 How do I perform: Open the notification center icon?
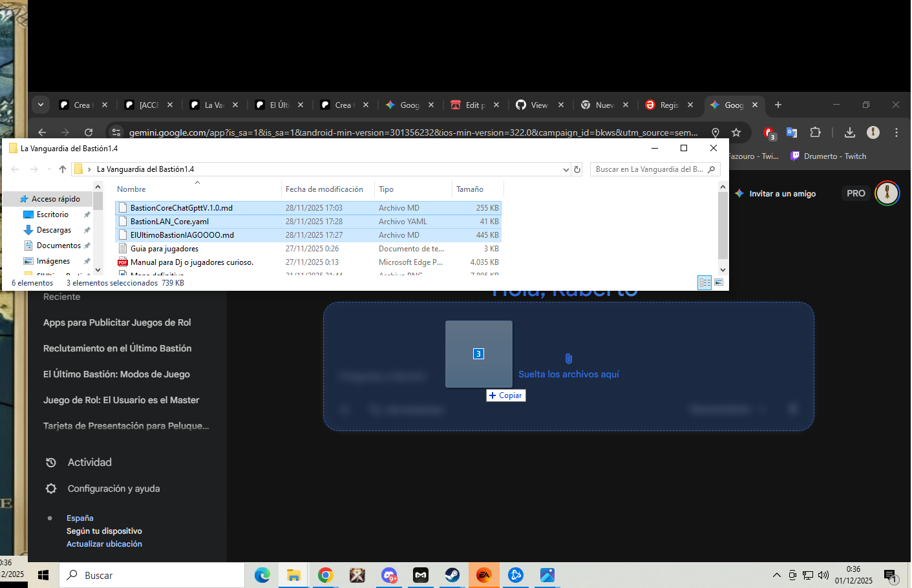[890, 575]
